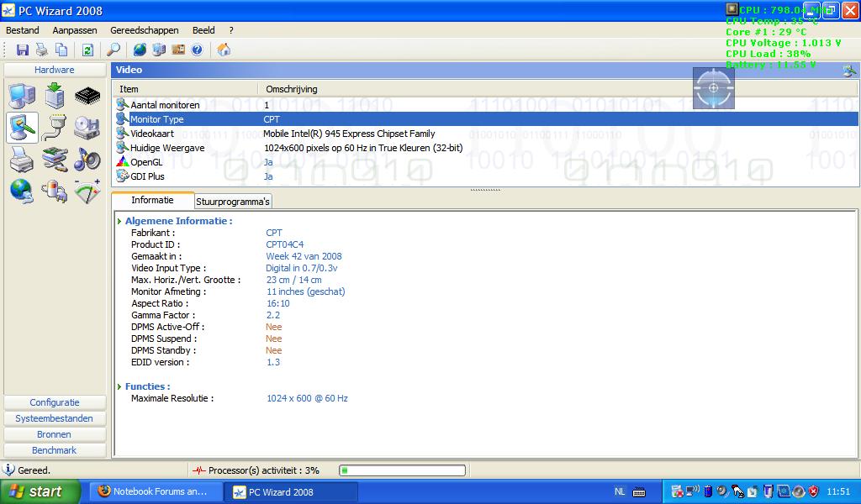Click the Windows start button

(40, 492)
